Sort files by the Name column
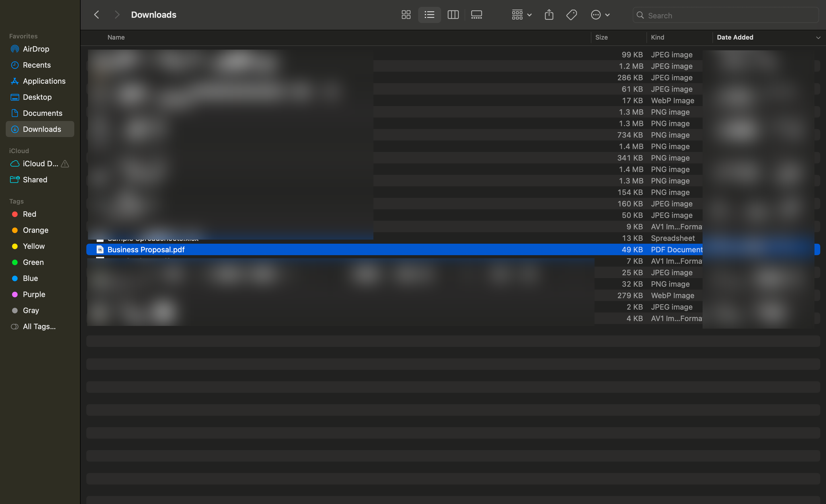This screenshot has height=504, width=826. pyautogui.click(x=116, y=37)
